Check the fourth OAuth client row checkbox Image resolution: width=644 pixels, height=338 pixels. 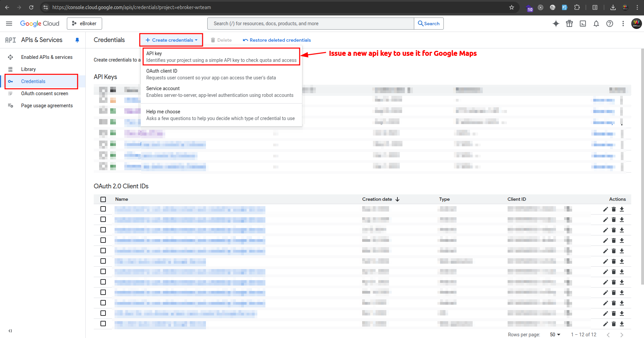point(103,240)
